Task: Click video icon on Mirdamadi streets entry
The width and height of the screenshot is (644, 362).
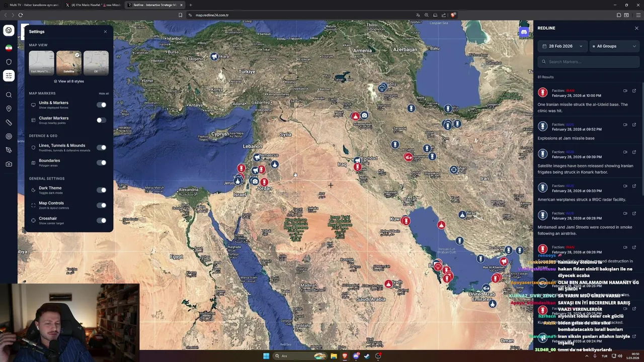Action: 625,214
